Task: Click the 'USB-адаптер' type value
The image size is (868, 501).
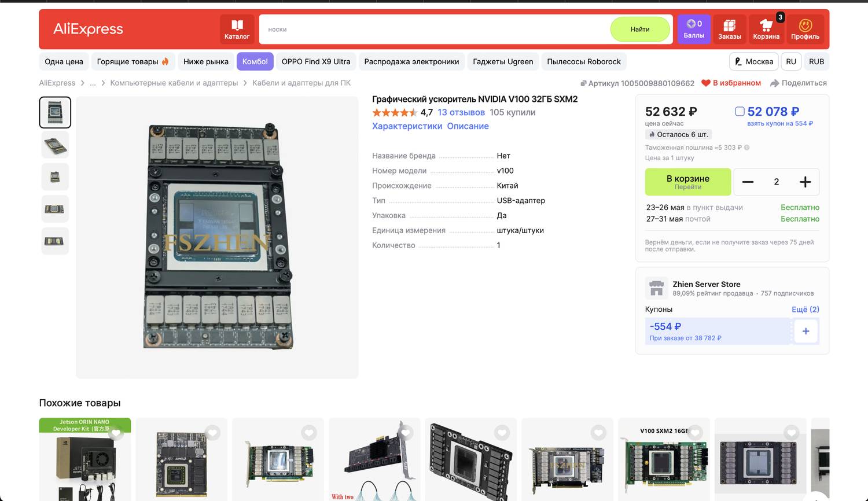Action: [521, 200]
